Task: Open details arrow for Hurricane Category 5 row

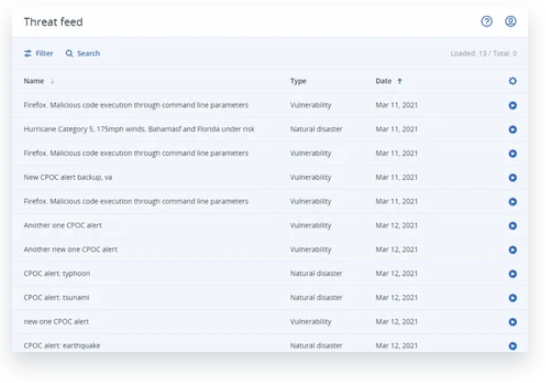Action: coord(513,130)
